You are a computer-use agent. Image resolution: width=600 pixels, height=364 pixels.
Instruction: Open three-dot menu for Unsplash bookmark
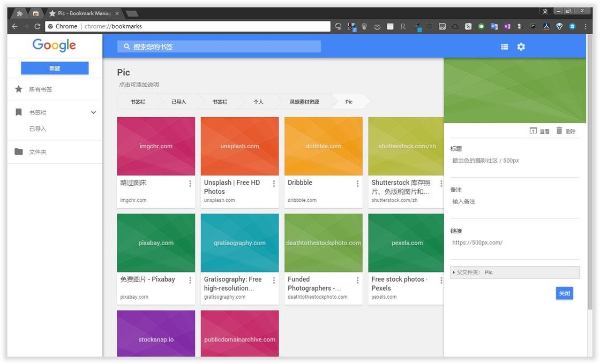(x=274, y=184)
